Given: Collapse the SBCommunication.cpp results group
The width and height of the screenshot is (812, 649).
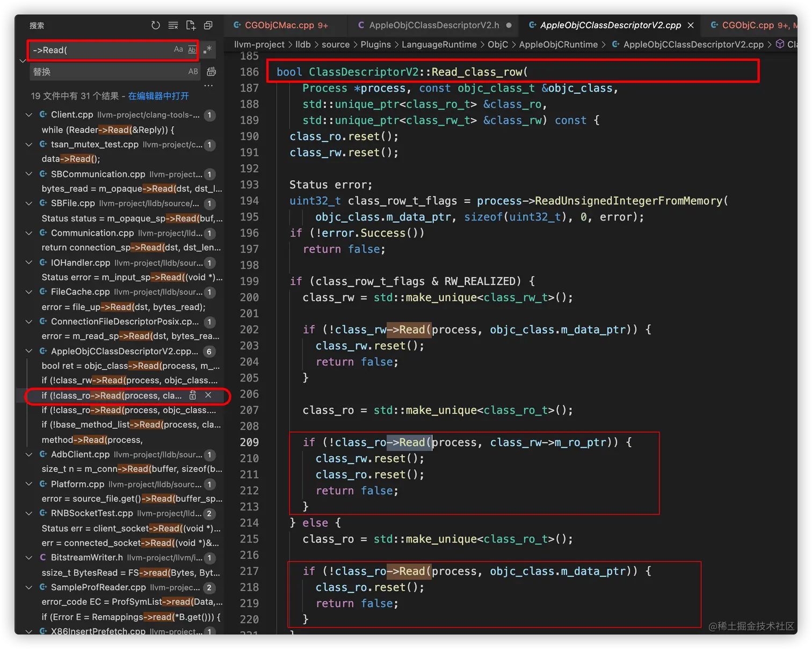Looking at the screenshot, I should (x=29, y=174).
